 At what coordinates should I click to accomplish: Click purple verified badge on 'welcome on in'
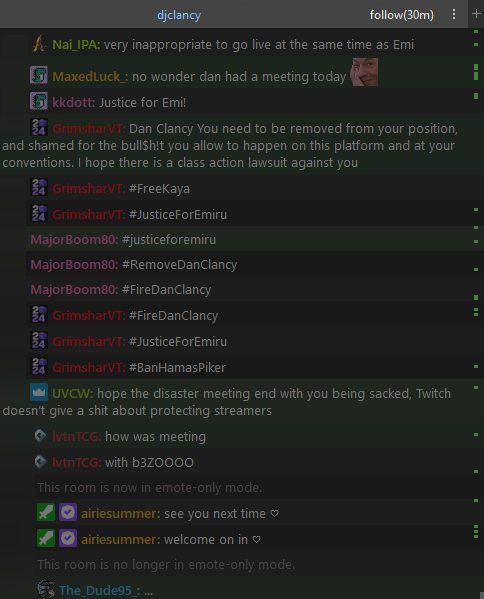[x=68, y=538]
